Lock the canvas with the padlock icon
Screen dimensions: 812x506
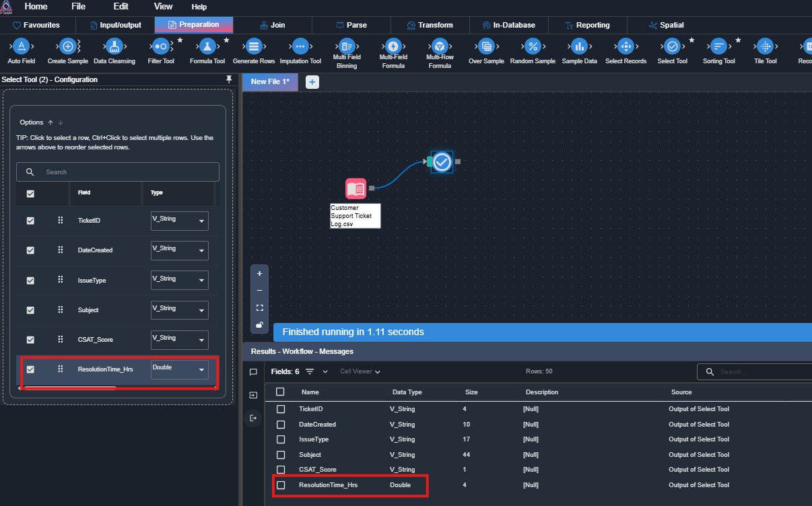pyautogui.click(x=260, y=325)
